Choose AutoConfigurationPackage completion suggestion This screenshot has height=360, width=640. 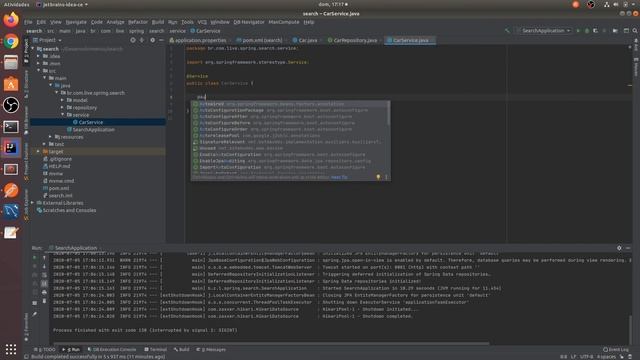[x=290, y=110]
